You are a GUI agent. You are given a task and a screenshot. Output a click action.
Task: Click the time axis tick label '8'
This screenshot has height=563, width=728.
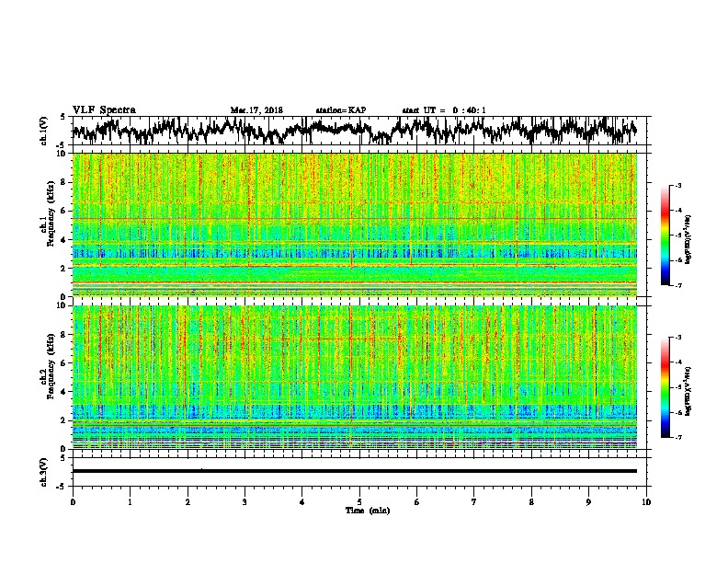pyautogui.click(x=531, y=502)
